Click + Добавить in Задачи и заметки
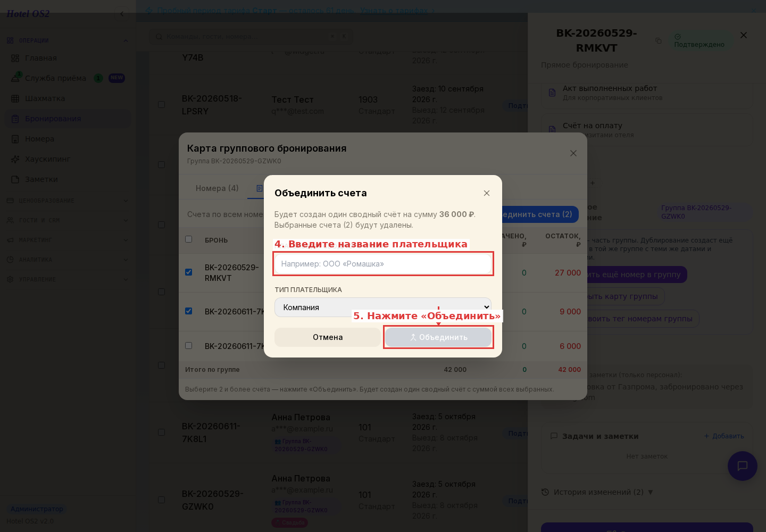The width and height of the screenshot is (766, 532). pyautogui.click(x=724, y=436)
